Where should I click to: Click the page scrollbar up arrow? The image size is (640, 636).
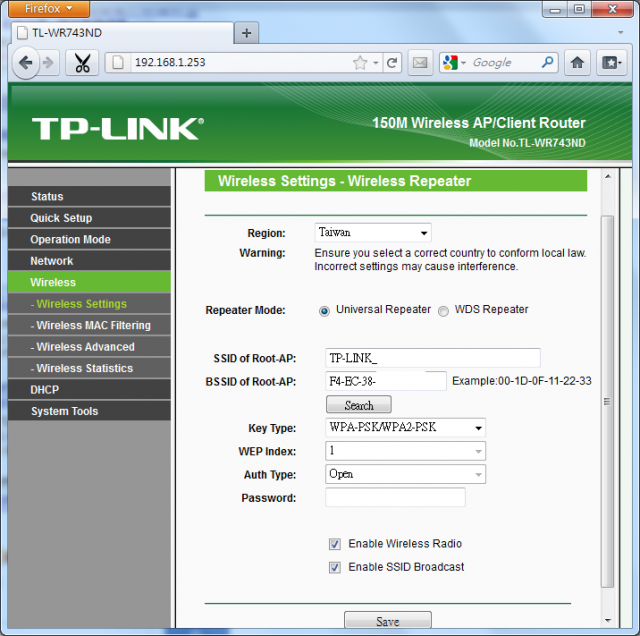click(x=608, y=176)
